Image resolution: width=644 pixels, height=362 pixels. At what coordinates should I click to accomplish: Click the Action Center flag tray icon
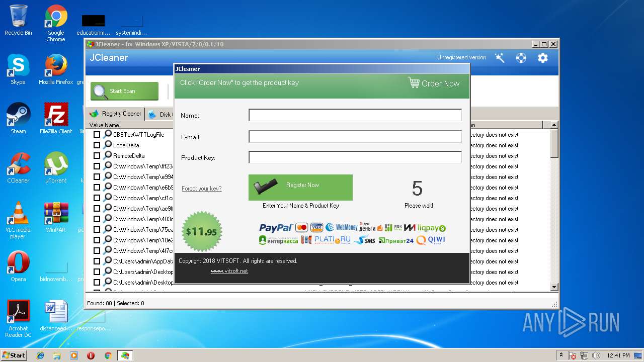click(573, 355)
